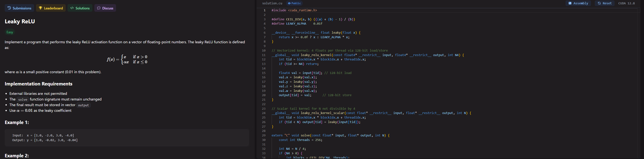644x159 pixels.
Task: Place cursor on '#include <cuda_runtime.h>' line
Action: (x=294, y=10)
